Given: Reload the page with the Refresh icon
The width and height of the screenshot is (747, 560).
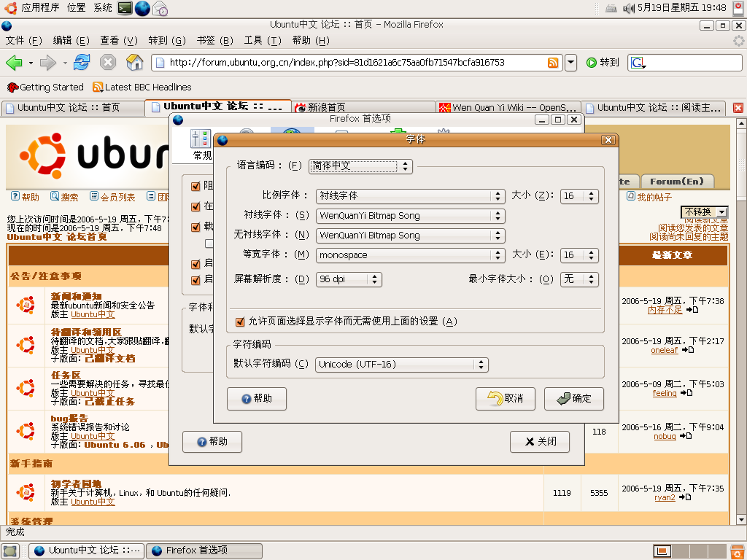Looking at the screenshot, I should point(82,63).
